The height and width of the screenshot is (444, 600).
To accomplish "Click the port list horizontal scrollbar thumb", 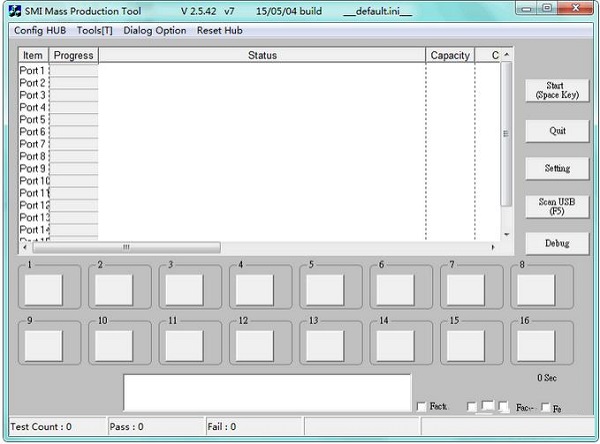I will pos(127,247).
